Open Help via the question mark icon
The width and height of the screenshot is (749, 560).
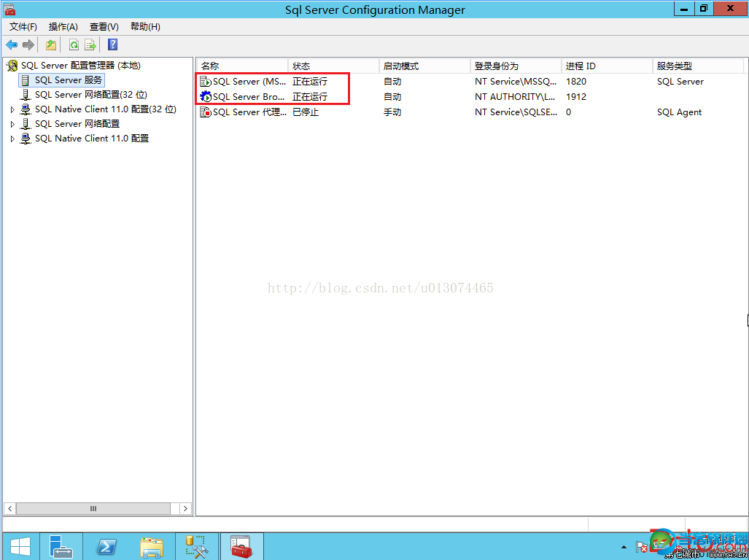113,44
